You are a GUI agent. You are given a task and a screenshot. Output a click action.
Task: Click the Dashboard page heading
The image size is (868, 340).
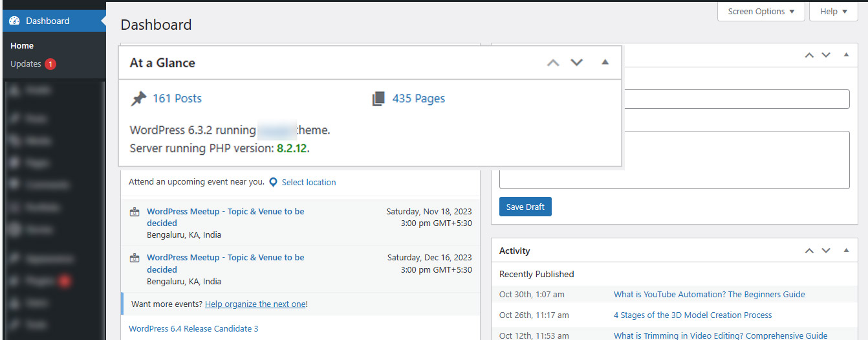coord(156,25)
